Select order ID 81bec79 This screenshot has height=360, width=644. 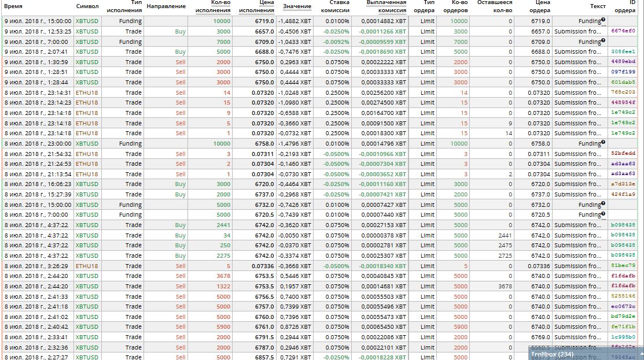click(623, 265)
